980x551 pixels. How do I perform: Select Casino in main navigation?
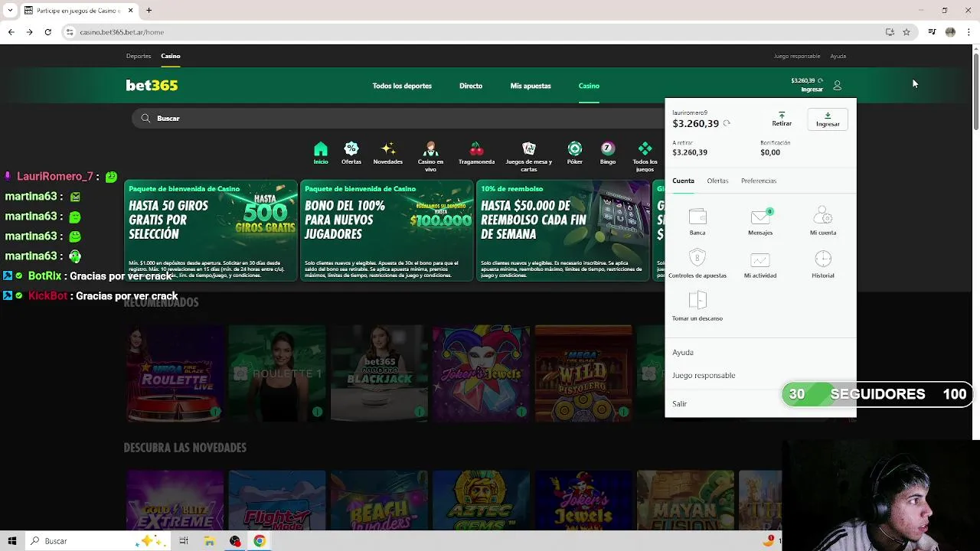(x=589, y=86)
